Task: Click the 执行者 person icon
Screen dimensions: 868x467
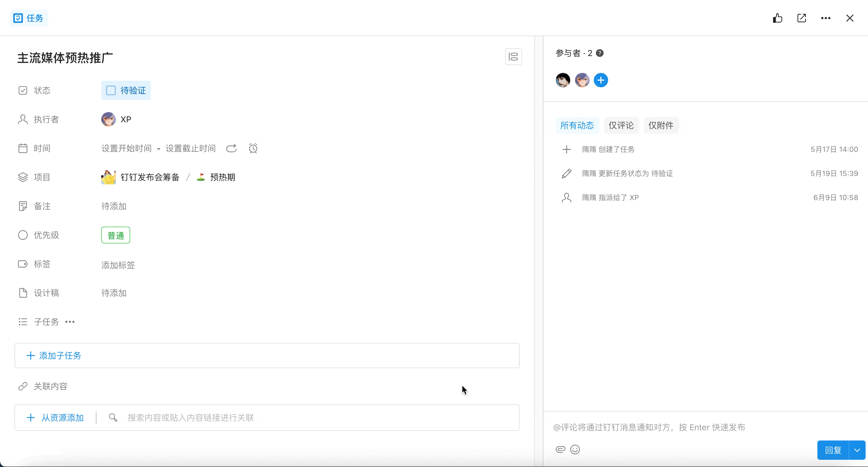Action: tap(23, 119)
